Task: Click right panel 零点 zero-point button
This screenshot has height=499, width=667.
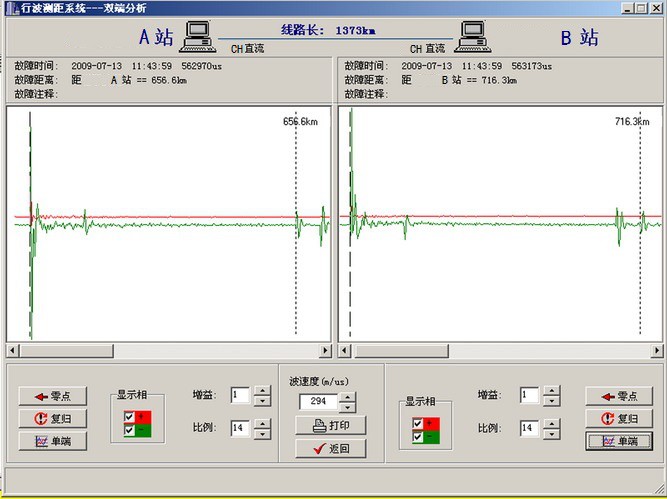Action: pyautogui.click(x=619, y=396)
